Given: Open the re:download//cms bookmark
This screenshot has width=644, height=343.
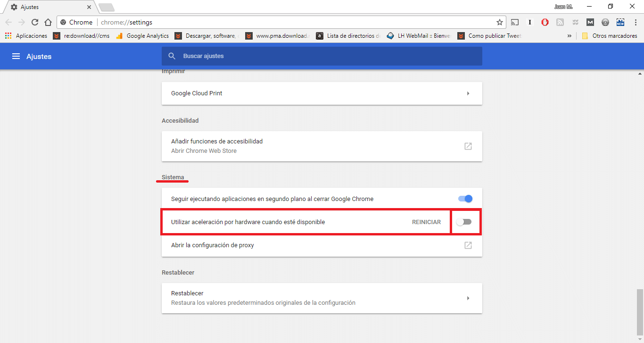Looking at the screenshot, I should pyautogui.click(x=81, y=36).
